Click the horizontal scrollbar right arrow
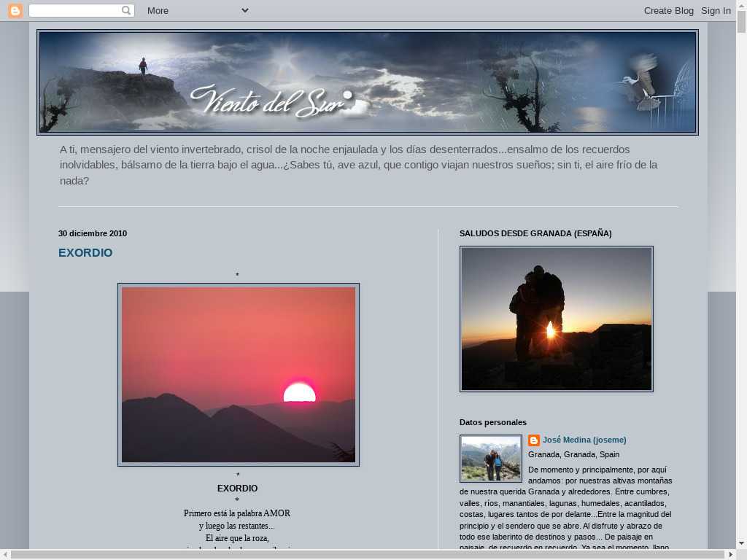This screenshot has height=560, width=747. [731, 554]
